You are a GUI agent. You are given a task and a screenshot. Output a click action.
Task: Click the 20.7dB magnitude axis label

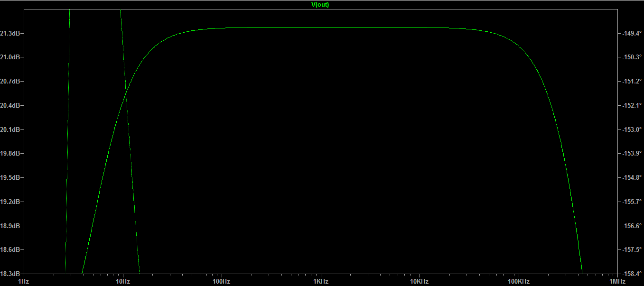(9, 82)
